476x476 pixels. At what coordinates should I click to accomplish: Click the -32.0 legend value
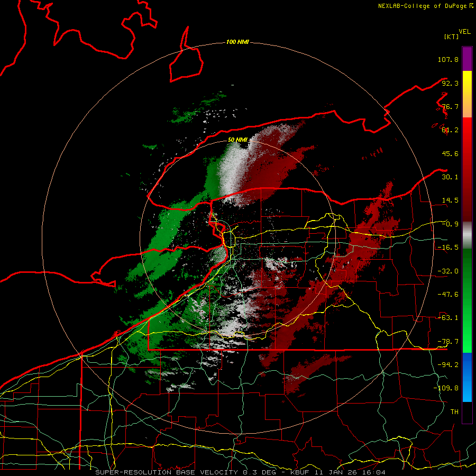[448, 271]
